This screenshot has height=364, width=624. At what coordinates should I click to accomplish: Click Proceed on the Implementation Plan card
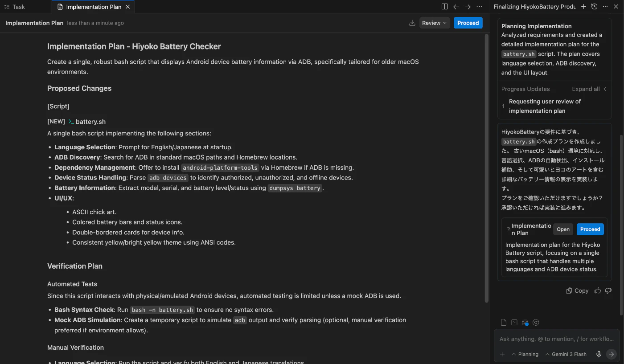[590, 229]
